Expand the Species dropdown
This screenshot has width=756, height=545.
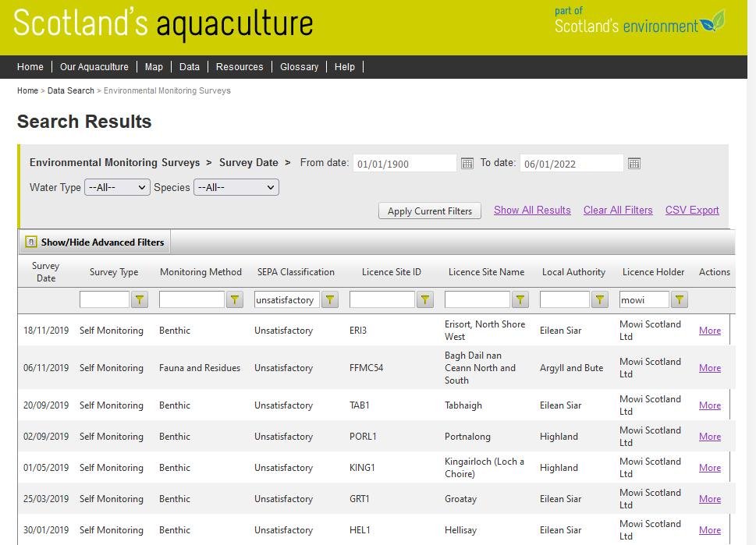click(236, 187)
